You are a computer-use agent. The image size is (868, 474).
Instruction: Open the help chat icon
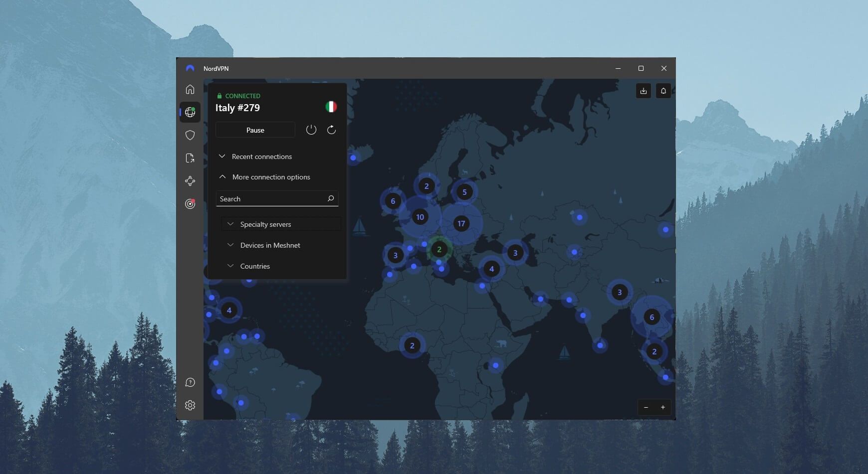click(190, 382)
